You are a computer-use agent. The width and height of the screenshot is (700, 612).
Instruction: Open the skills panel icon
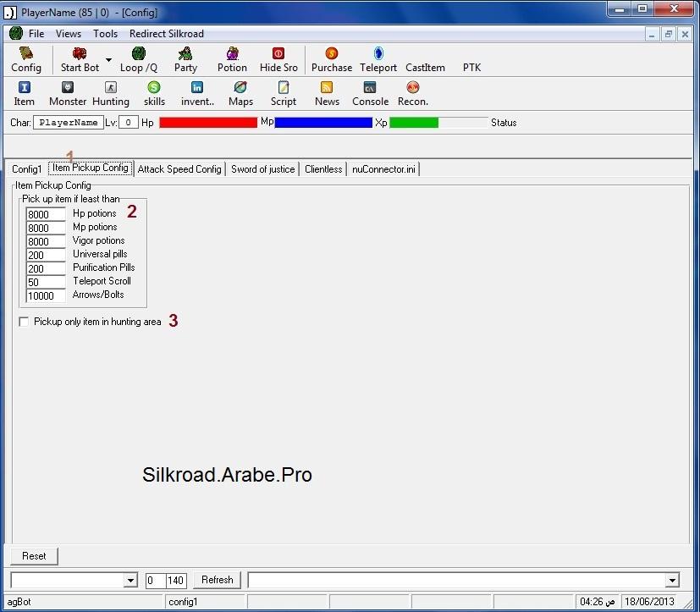pyautogui.click(x=154, y=94)
